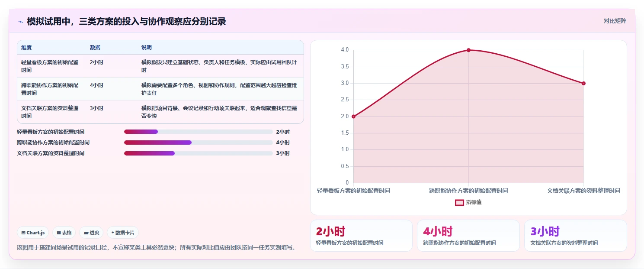Image resolution: width=644 pixels, height=269 pixels.
Task: Click the 3小时 value beside progress bar
Action: (x=283, y=153)
